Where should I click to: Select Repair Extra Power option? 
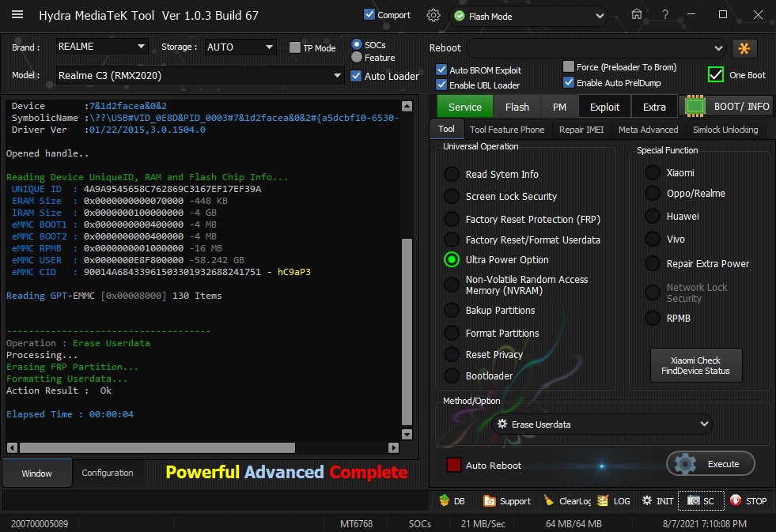click(x=653, y=263)
